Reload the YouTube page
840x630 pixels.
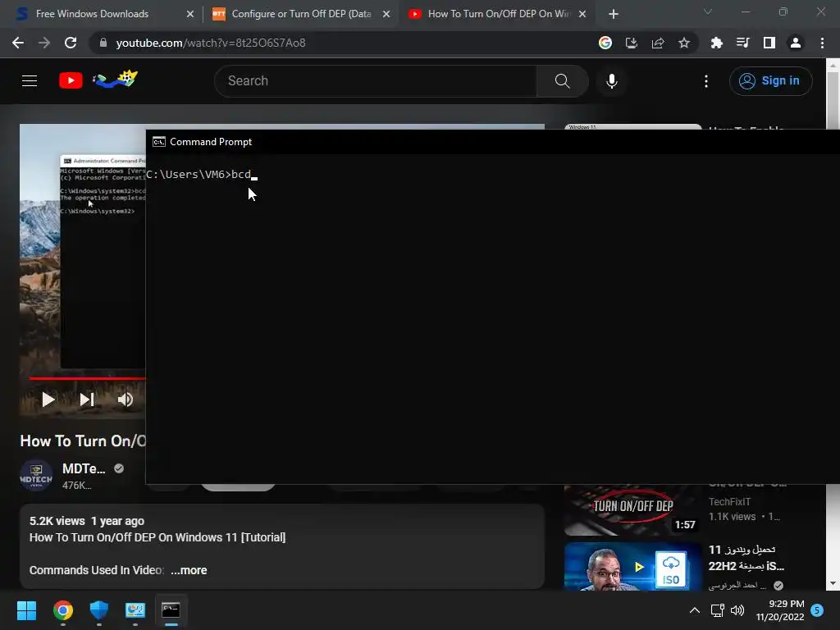pos(71,43)
